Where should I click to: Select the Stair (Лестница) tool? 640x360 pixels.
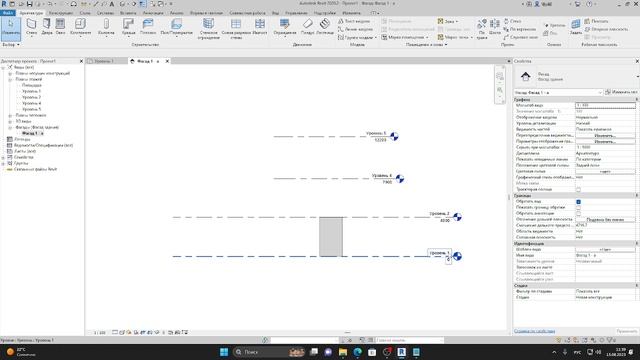pos(325,27)
